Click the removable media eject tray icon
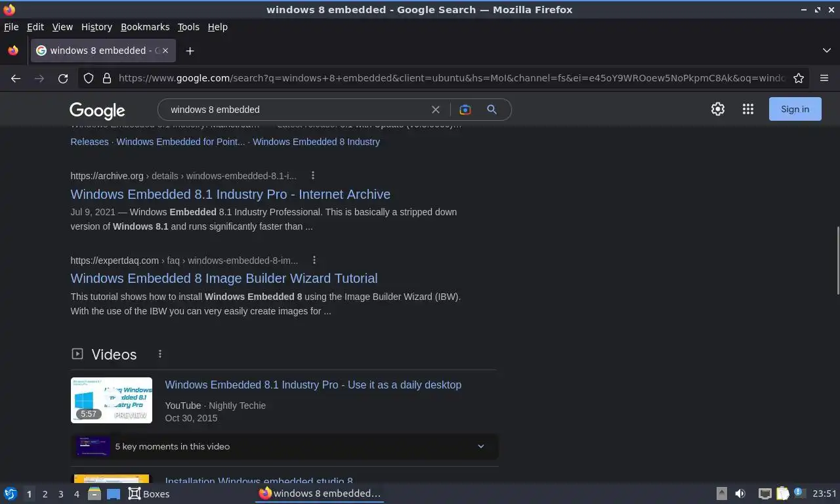The height and width of the screenshot is (504, 840). pyautogui.click(x=721, y=493)
